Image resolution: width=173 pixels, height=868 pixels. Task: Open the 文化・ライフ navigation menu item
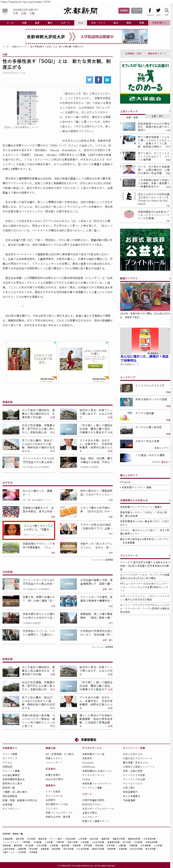98,23
